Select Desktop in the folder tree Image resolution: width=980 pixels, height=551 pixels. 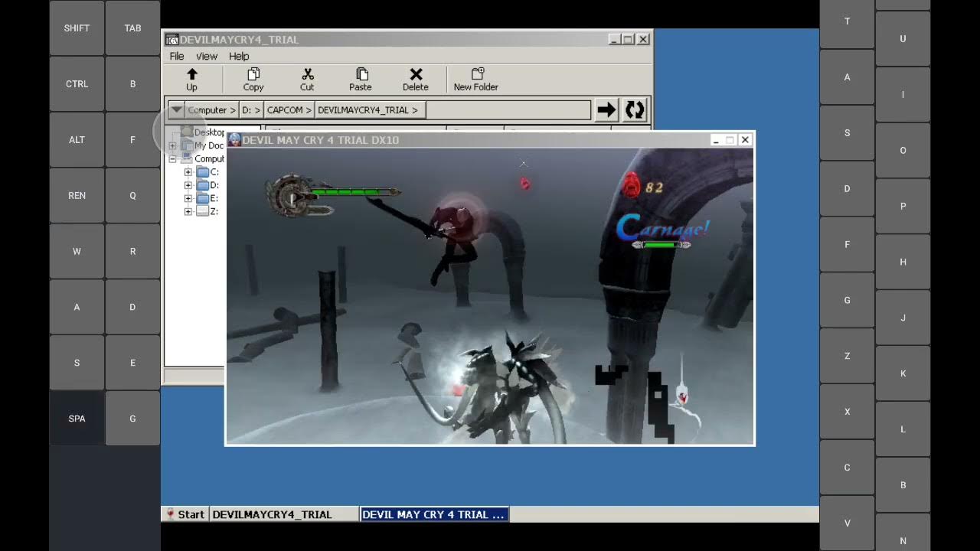(209, 132)
